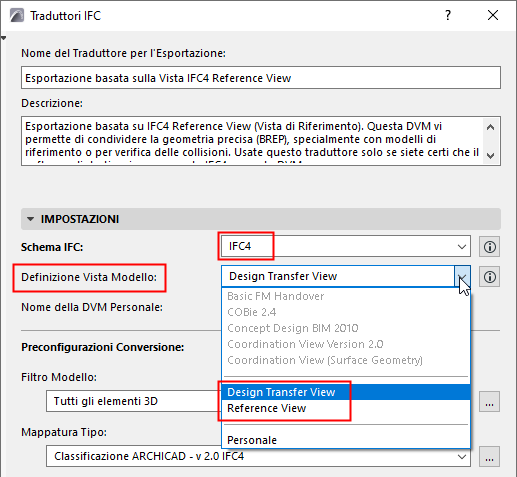Open Filtro Modello options ellipsis button
Image resolution: width=517 pixels, height=477 pixels.
[489, 402]
